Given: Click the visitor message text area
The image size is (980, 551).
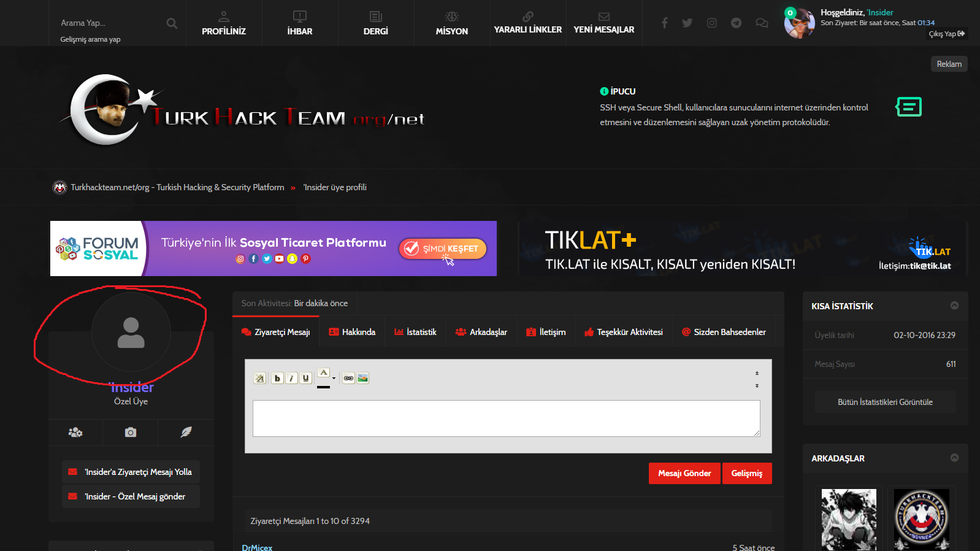Looking at the screenshot, I should (507, 418).
